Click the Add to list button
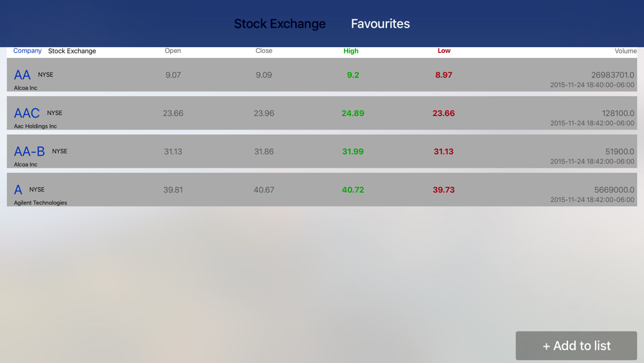This screenshot has height=363, width=644. point(576,346)
